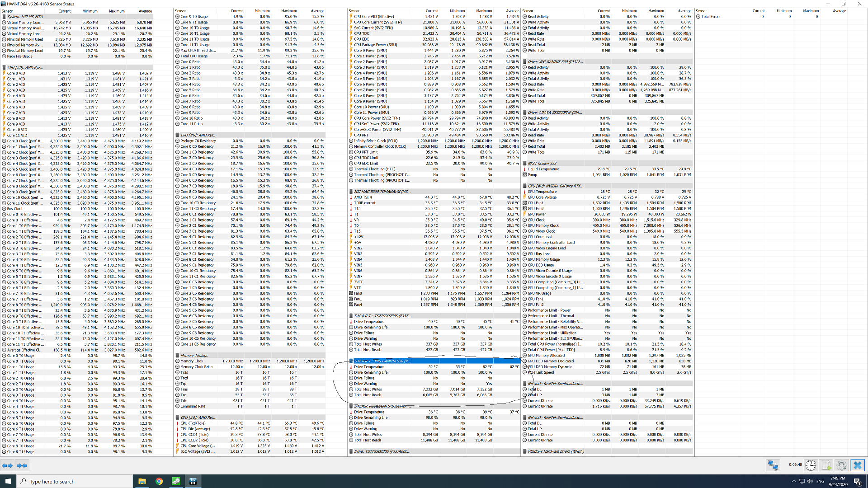
Task: Click the thermometer icon beside AMD TSI 4
Action: pos(351,197)
